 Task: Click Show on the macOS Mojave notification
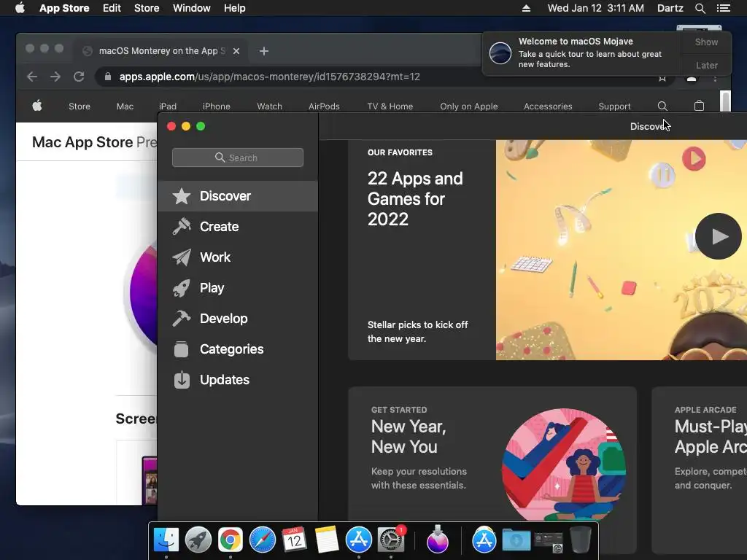706,42
